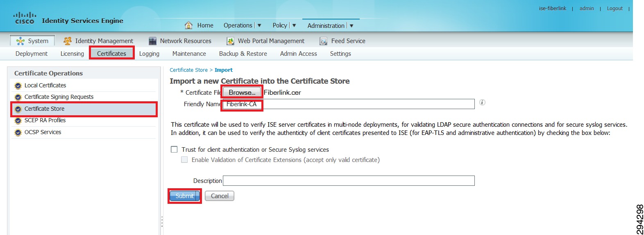Click the Friendly Name info icon
This screenshot has width=644, height=235.
[482, 102]
